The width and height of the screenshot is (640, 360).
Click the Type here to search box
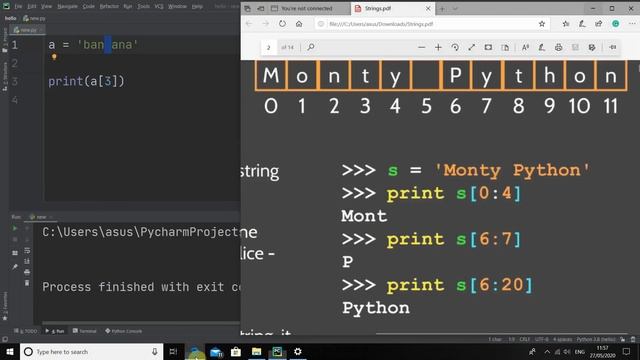pyautogui.click(x=91, y=351)
